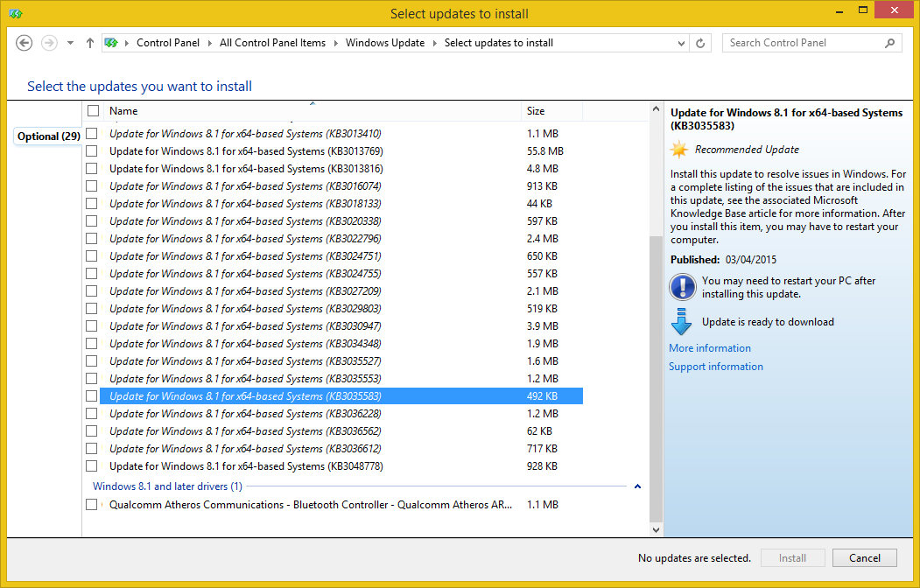Open the More information link
Viewport: 920px width, 588px height.
pos(709,348)
